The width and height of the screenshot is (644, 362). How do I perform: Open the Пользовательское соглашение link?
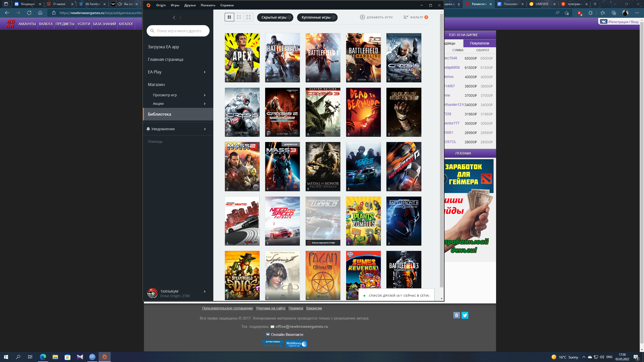[x=228, y=308]
